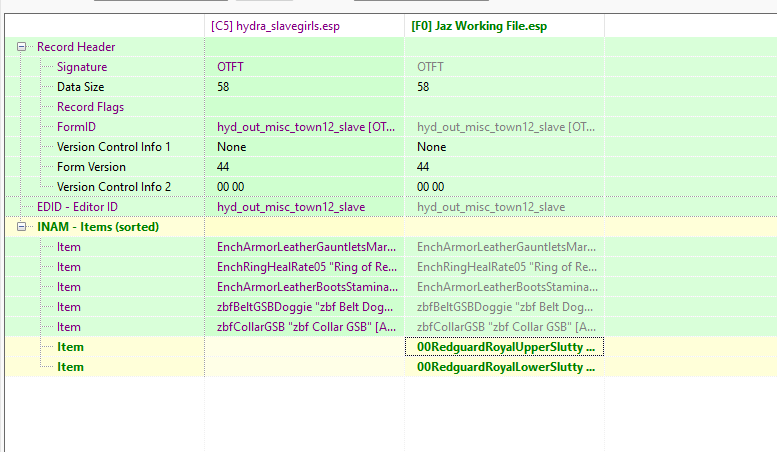Click Form Version 44 in hydra_slavegirls column
This screenshot has height=452, width=777.
pyautogui.click(x=223, y=167)
